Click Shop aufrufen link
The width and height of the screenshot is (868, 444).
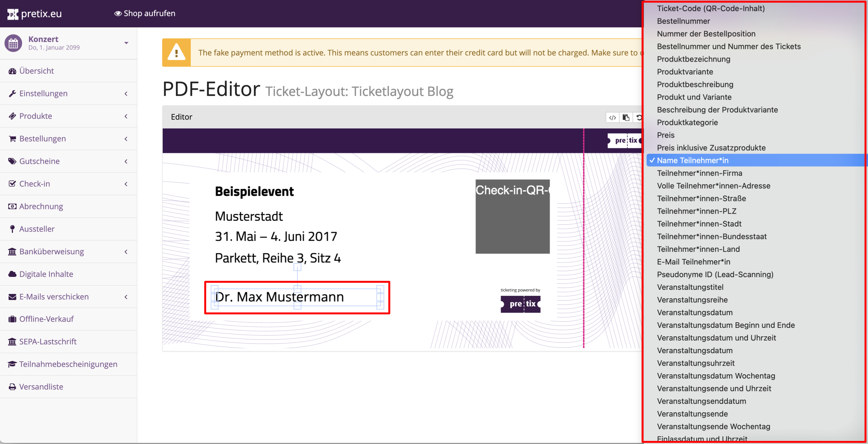coord(145,13)
